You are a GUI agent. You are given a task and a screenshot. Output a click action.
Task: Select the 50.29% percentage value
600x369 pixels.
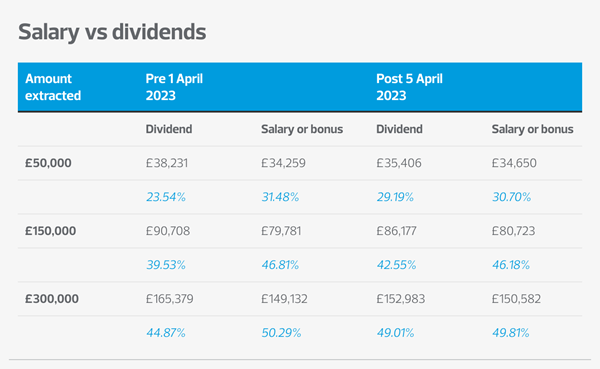tap(281, 333)
